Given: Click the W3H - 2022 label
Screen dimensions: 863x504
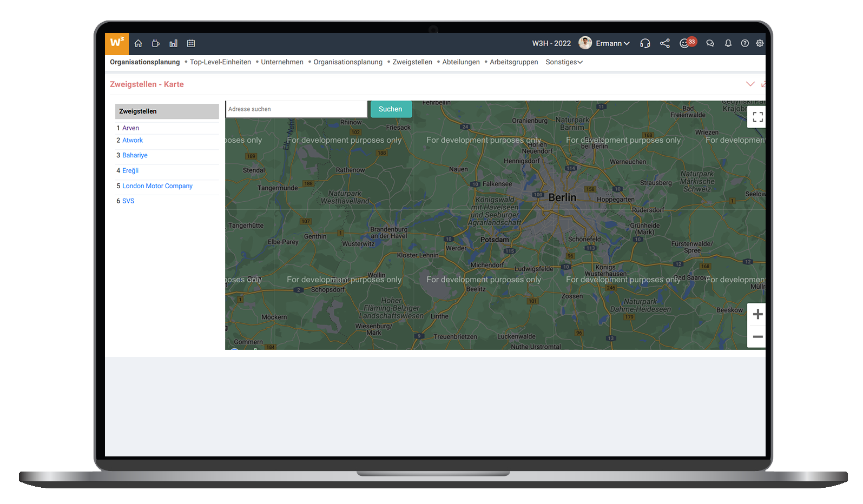Looking at the screenshot, I should (551, 43).
